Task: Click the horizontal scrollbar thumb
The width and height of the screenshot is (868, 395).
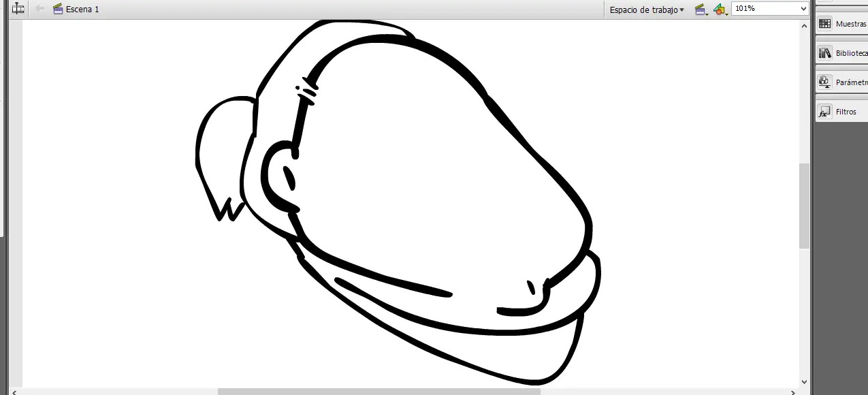Action: tap(379, 392)
